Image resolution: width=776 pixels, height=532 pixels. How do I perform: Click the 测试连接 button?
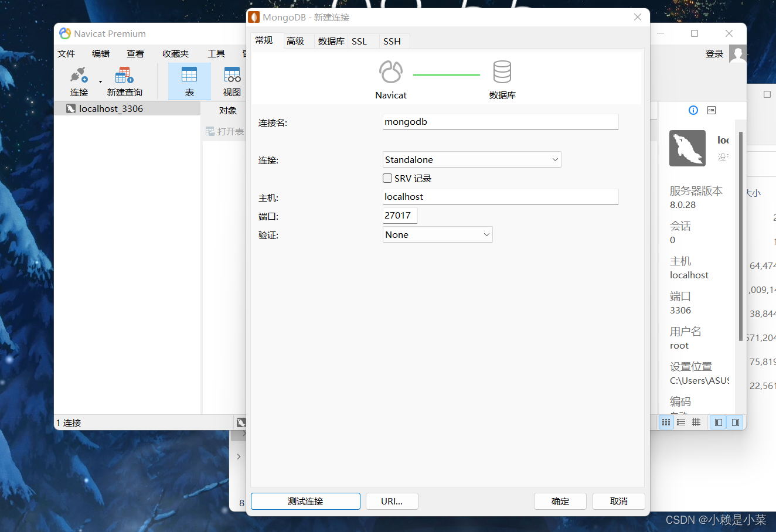pos(305,502)
